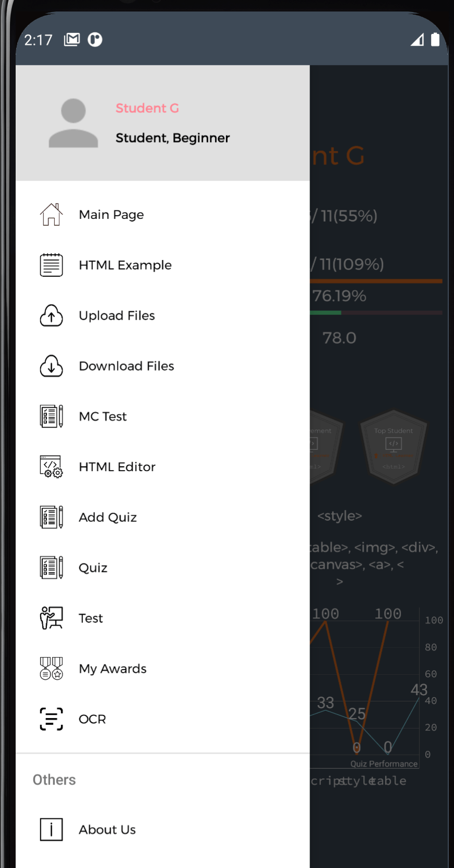Tap the gray profile avatar picture
The height and width of the screenshot is (868, 454).
(73, 123)
